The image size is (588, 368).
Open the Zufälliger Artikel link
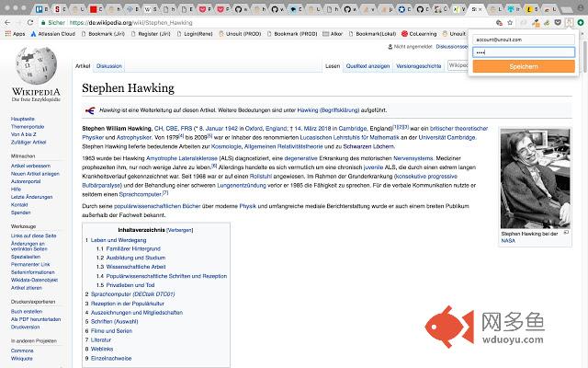[28, 143]
